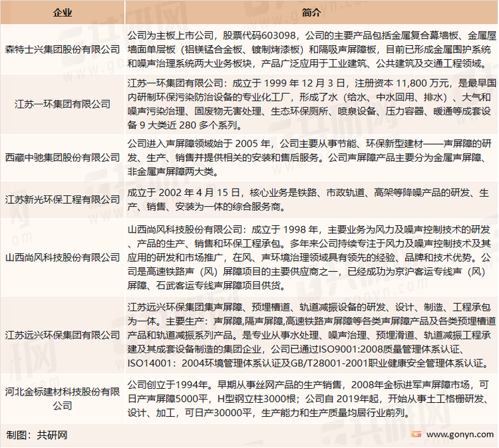Click the 企业 column header
This screenshot has width=499, height=448.
[63, 13]
